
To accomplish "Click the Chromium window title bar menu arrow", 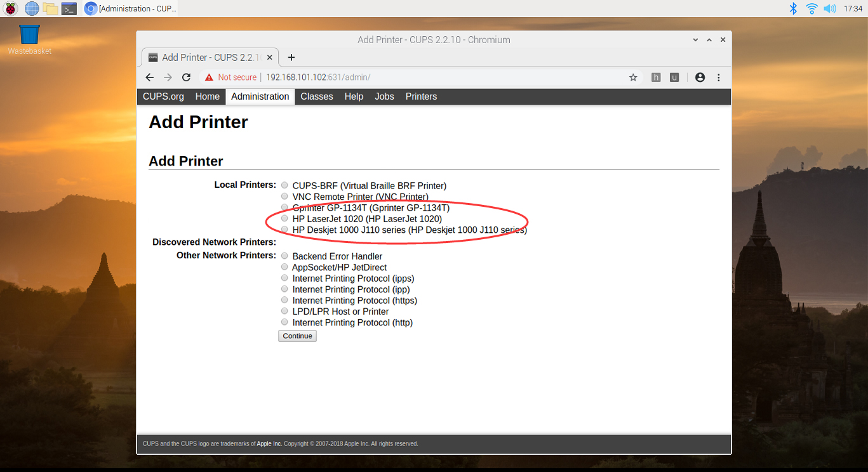I will 697,39.
